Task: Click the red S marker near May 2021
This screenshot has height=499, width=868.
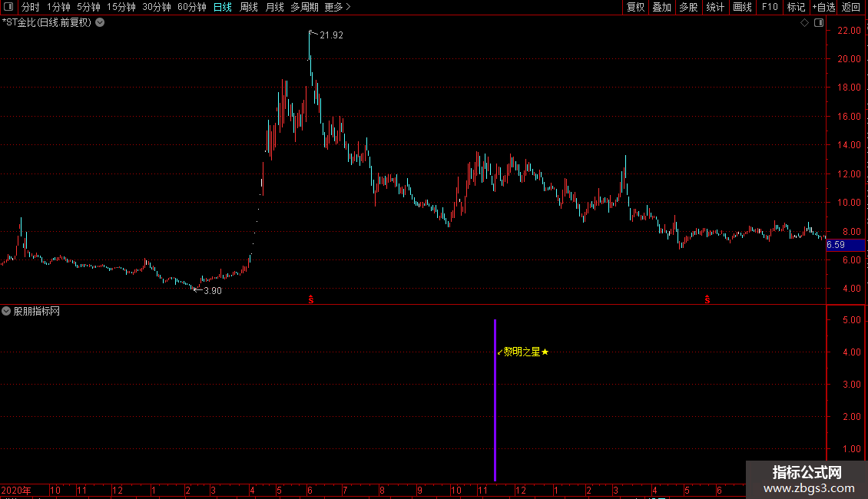Action: [x=707, y=299]
